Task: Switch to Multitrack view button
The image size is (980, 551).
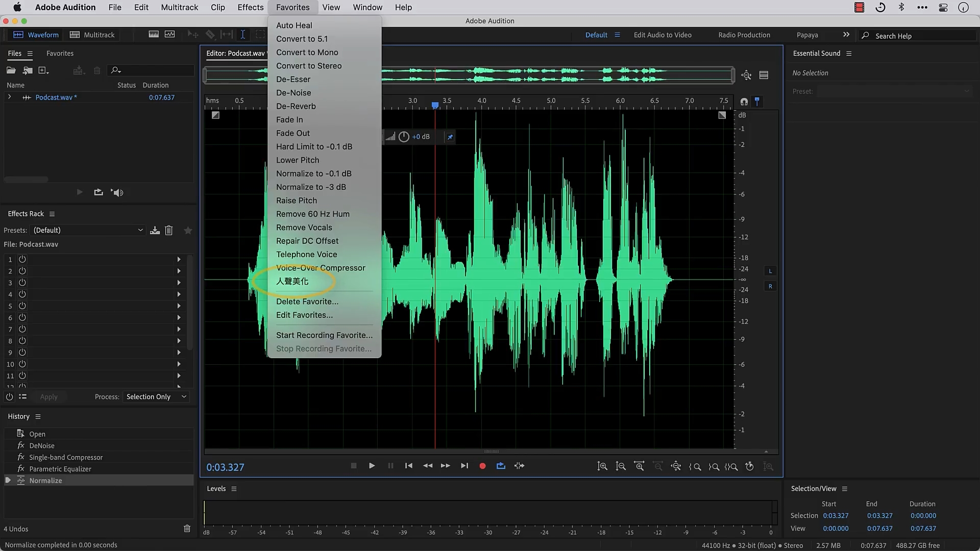Action: pos(92,35)
